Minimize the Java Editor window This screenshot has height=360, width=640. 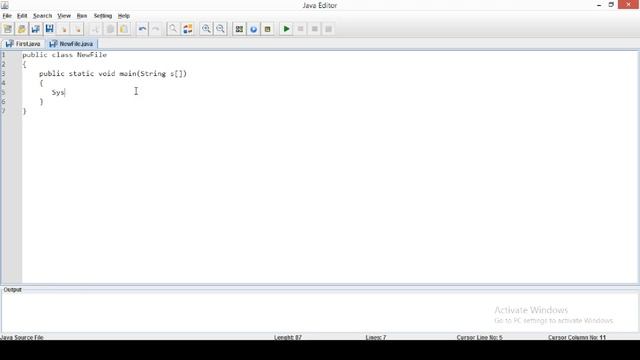click(x=599, y=5)
